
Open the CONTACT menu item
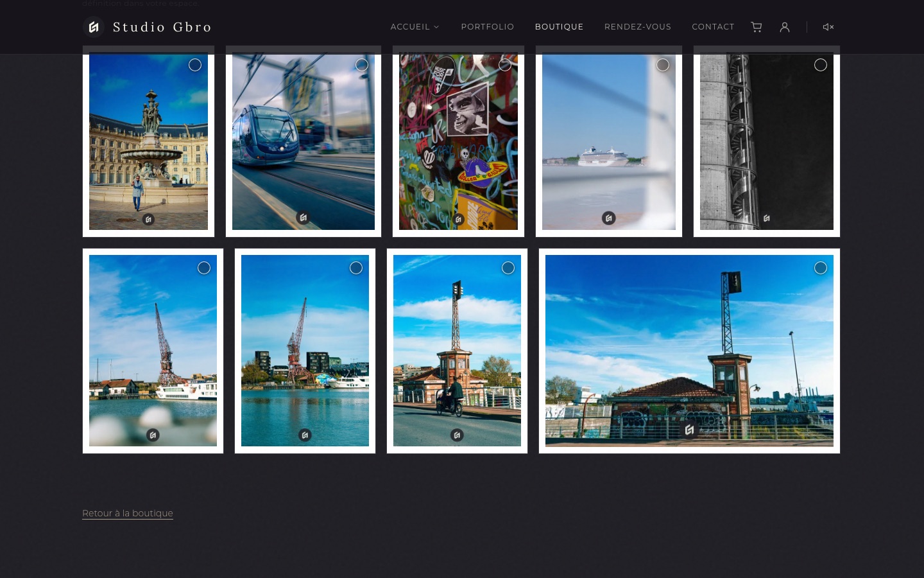[713, 27]
